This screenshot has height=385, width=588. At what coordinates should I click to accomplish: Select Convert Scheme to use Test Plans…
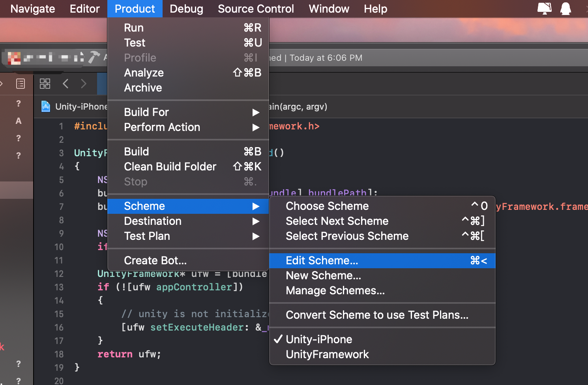pos(382,315)
